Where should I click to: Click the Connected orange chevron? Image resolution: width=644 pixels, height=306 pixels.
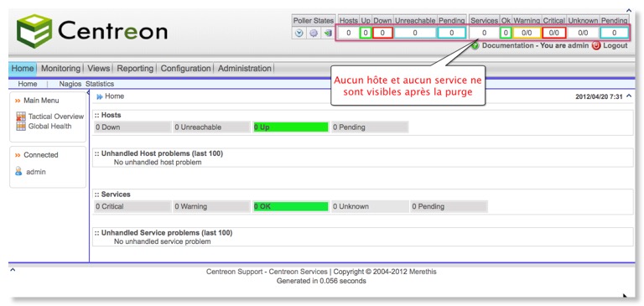pyautogui.click(x=18, y=155)
